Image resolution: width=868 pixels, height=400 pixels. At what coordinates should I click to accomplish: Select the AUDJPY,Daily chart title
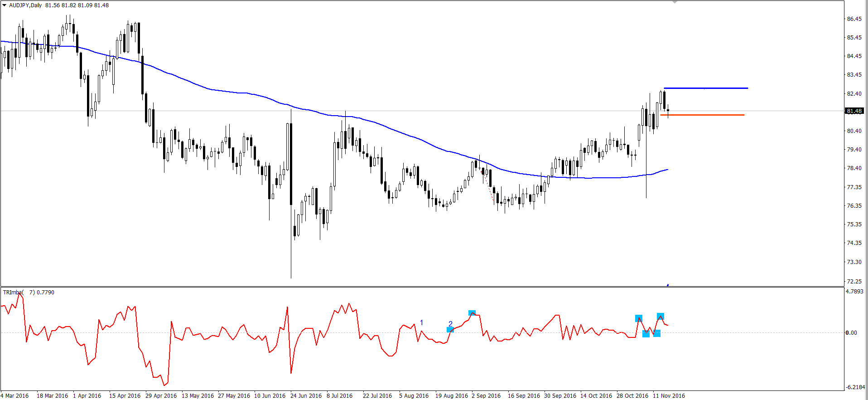25,5
